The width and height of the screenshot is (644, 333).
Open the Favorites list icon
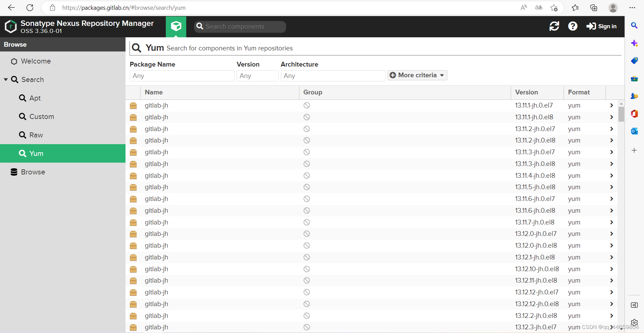pos(575,7)
